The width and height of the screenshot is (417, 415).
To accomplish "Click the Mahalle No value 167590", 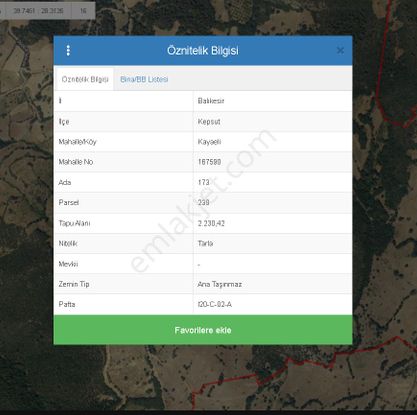I will pos(209,162).
